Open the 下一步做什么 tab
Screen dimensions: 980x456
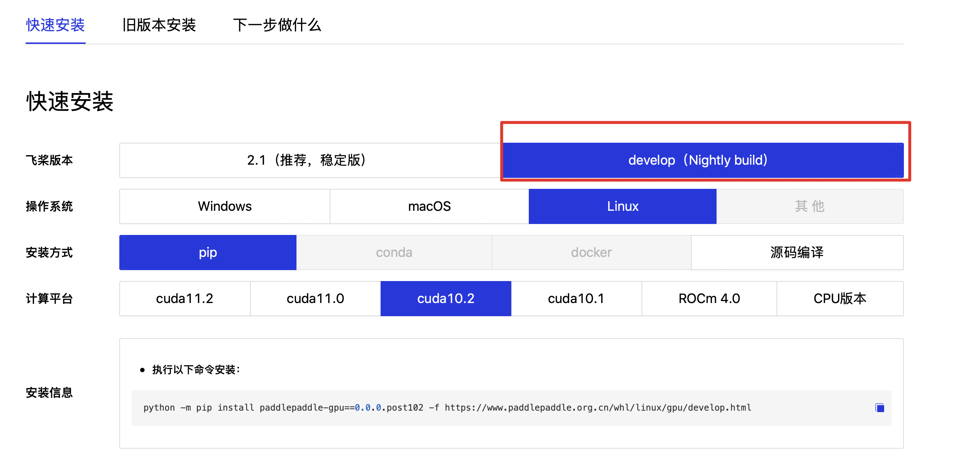tap(277, 26)
